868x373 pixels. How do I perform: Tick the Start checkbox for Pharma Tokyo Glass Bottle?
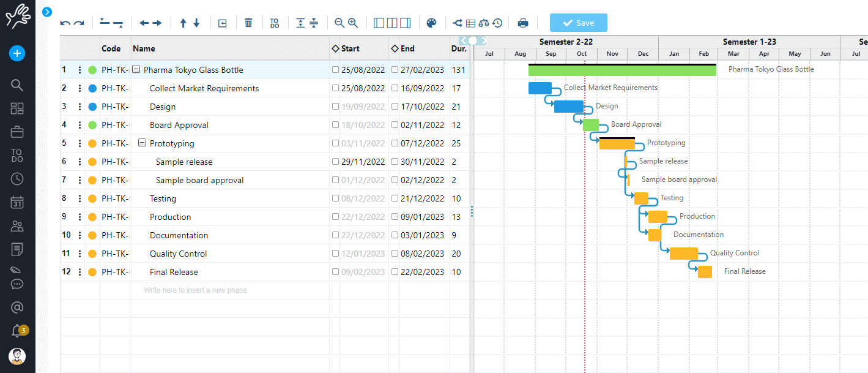pos(334,69)
